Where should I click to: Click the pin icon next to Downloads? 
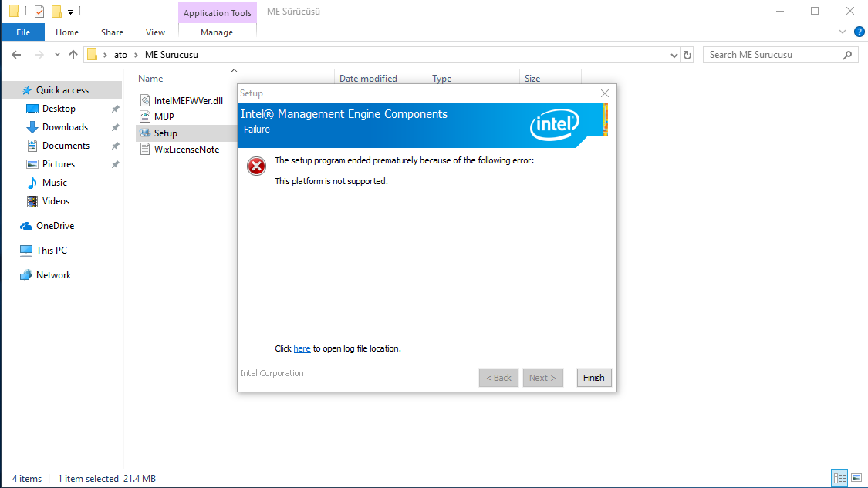115,127
